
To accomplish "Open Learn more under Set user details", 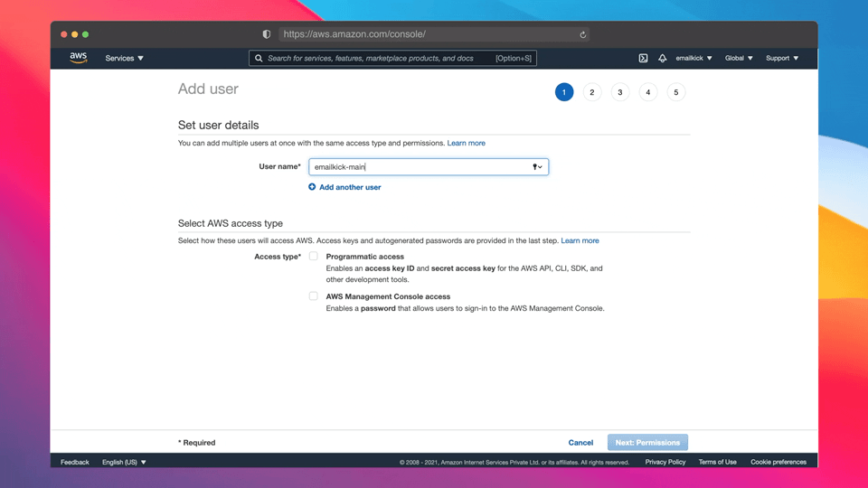I will [x=467, y=143].
